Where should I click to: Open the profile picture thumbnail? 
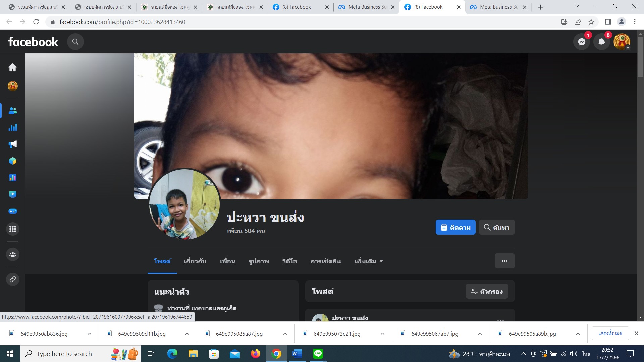click(184, 204)
